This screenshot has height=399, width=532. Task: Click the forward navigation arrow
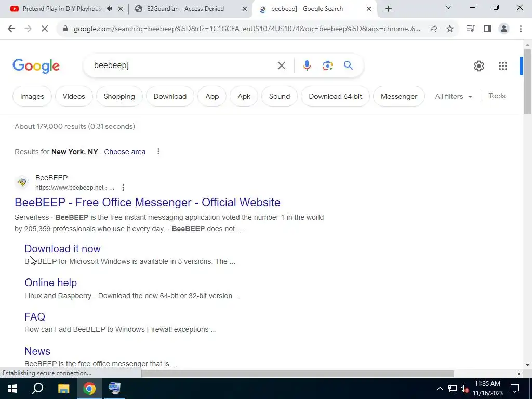28,29
